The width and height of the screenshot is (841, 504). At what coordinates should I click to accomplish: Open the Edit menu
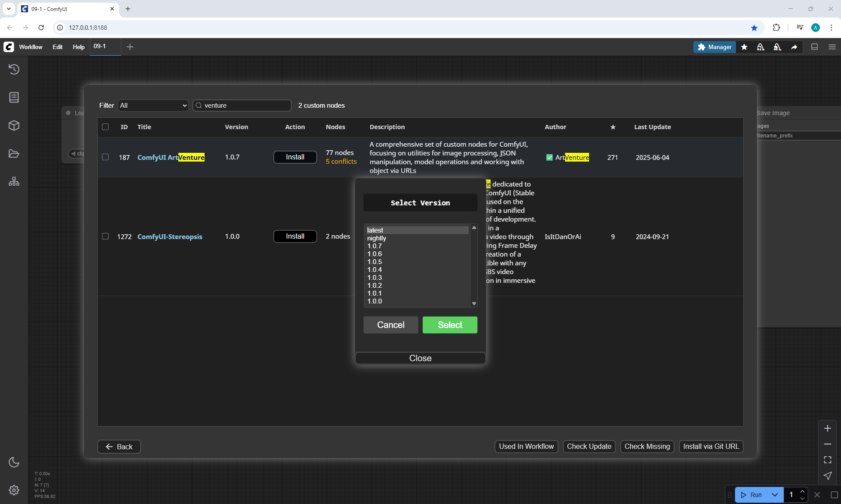pyautogui.click(x=57, y=47)
